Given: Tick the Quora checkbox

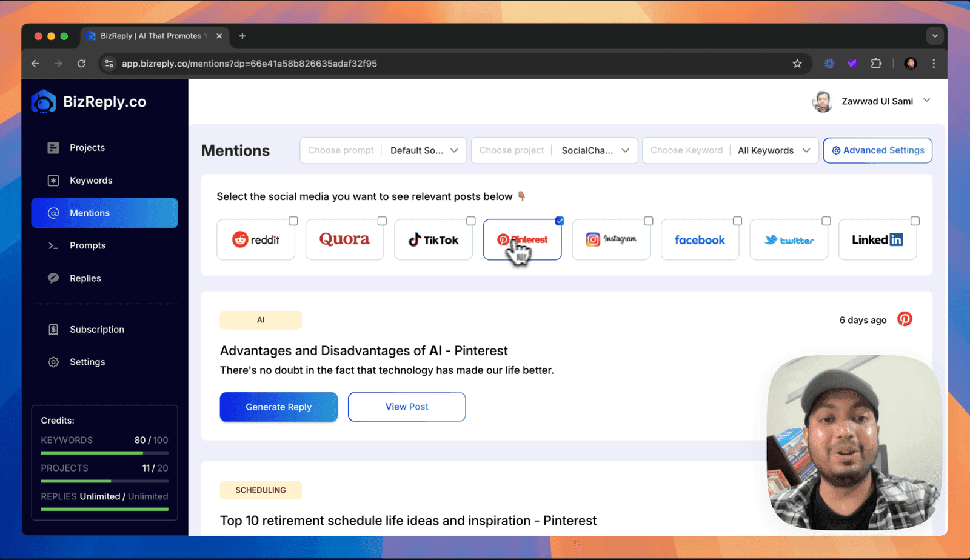Looking at the screenshot, I should pyautogui.click(x=382, y=221).
